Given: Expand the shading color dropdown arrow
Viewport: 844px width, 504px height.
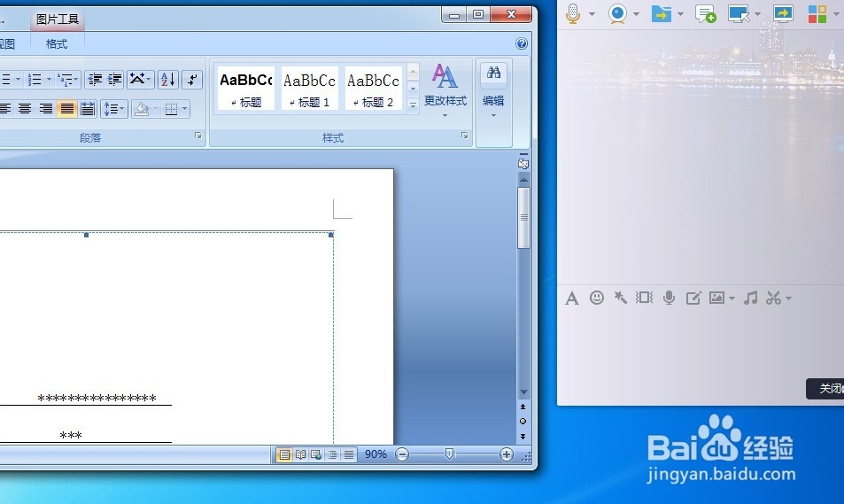Looking at the screenshot, I should click(x=155, y=109).
